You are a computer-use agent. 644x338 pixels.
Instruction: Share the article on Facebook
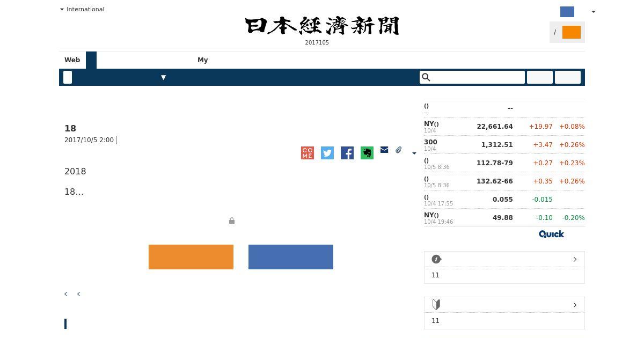347,153
